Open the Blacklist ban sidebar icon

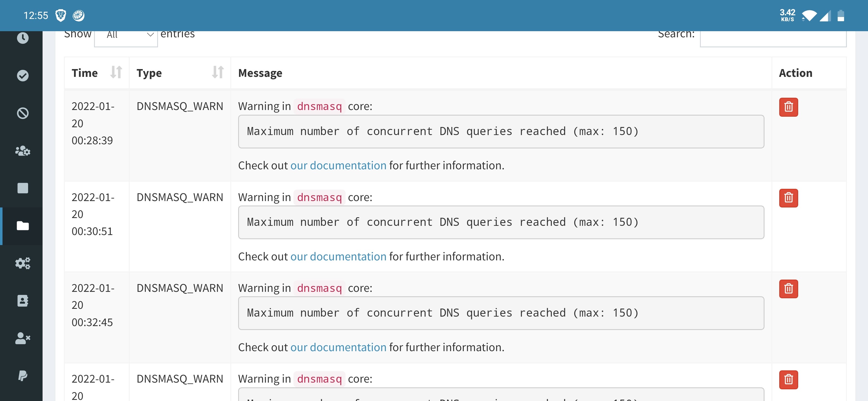pyautogui.click(x=23, y=113)
